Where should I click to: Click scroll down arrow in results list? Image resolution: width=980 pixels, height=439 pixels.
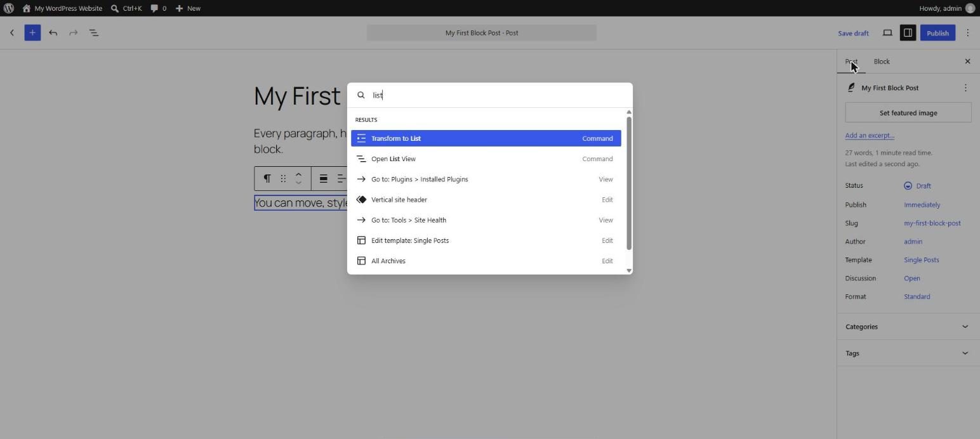[x=629, y=270]
